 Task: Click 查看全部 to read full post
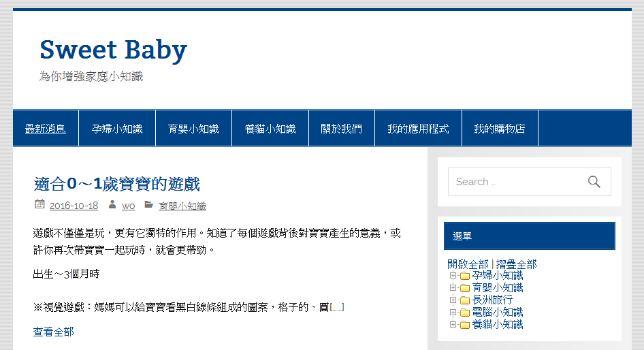coord(53,332)
